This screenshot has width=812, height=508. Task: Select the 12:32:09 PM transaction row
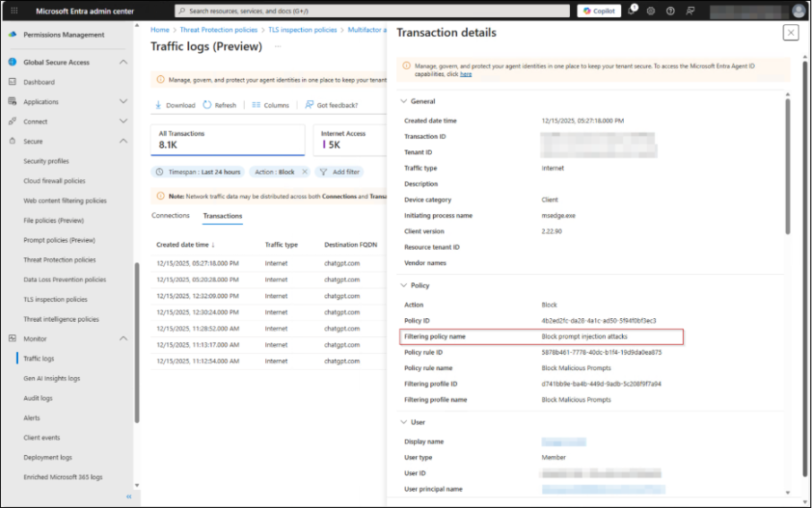[x=269, y=296]
